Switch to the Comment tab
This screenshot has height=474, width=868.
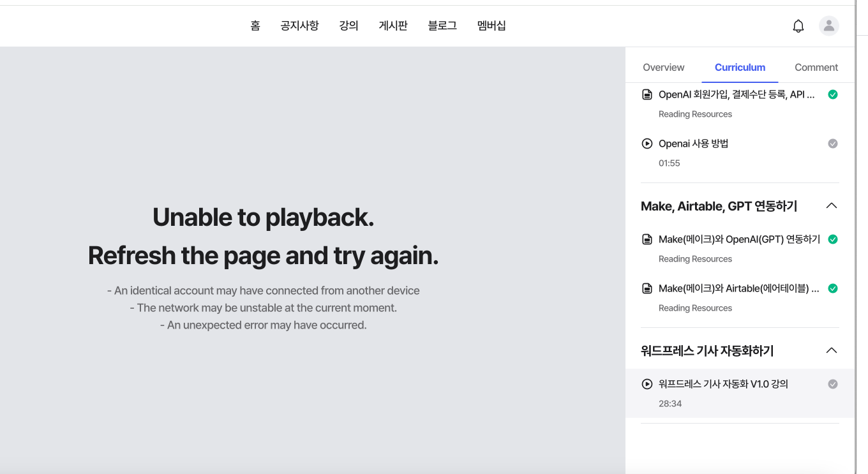[816, 67]
